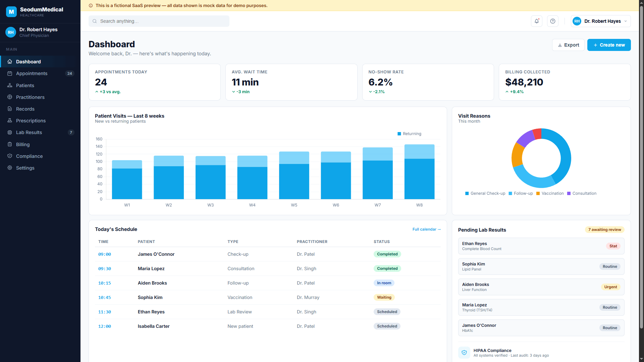This screenshot has height=362, width=644.
Task: Click the Records document icon
Action: tap(10, 109)
